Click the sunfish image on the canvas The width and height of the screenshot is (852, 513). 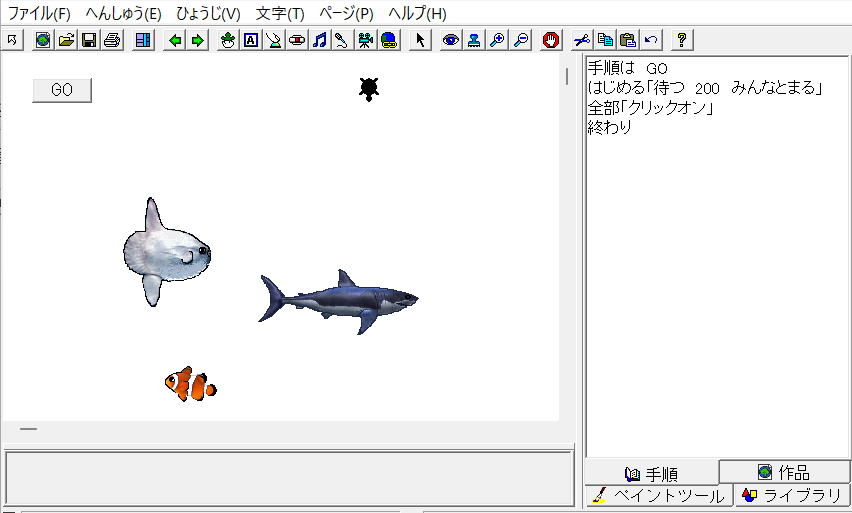[x=167, y=252]
